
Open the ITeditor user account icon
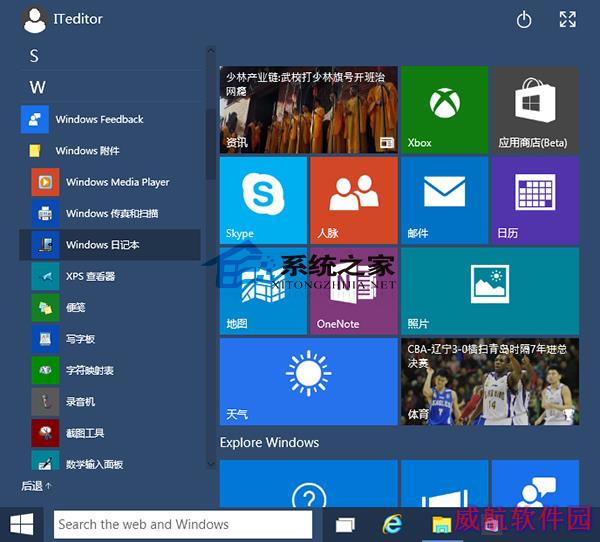pos(34,20)
